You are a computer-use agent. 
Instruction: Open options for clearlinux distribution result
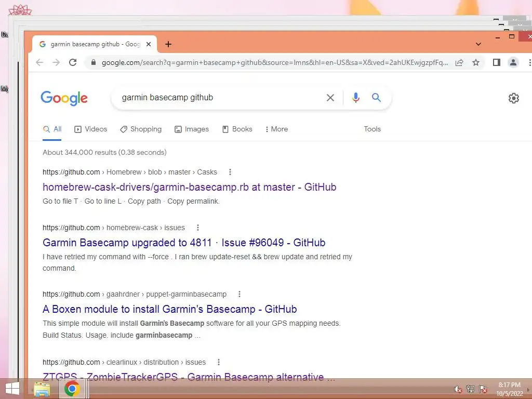[x=219, y=362]
